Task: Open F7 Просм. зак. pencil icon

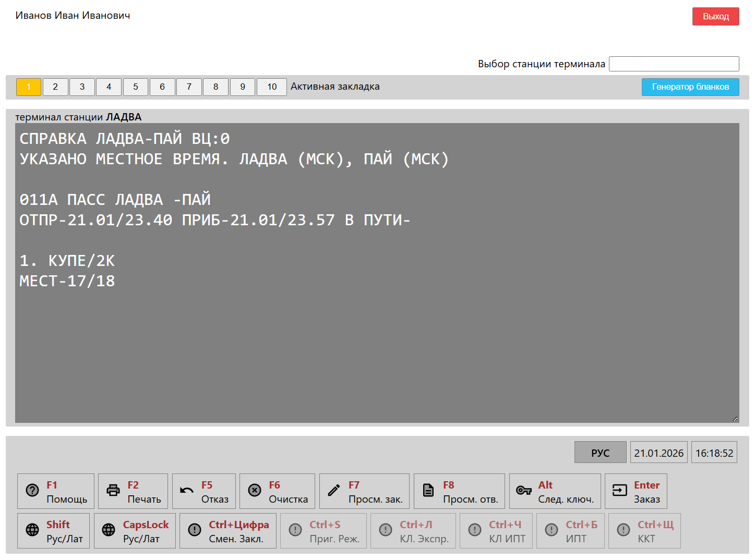Action: pos(334,491)
